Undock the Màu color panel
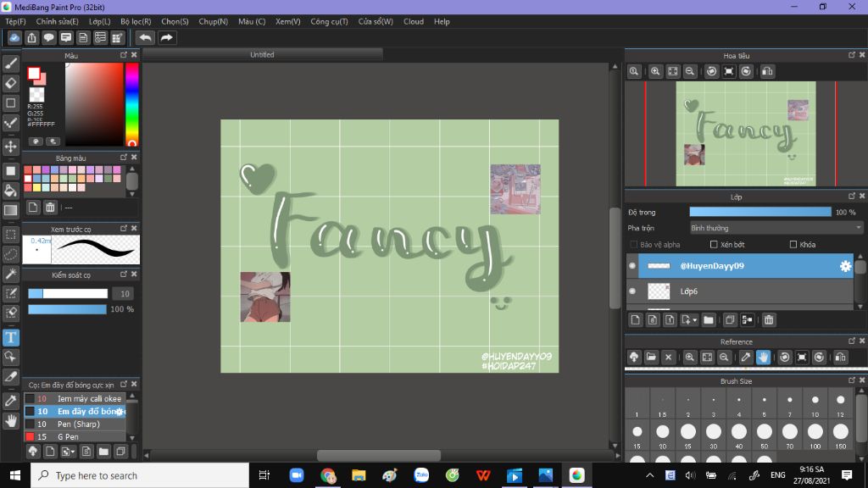 coord(124,55)
